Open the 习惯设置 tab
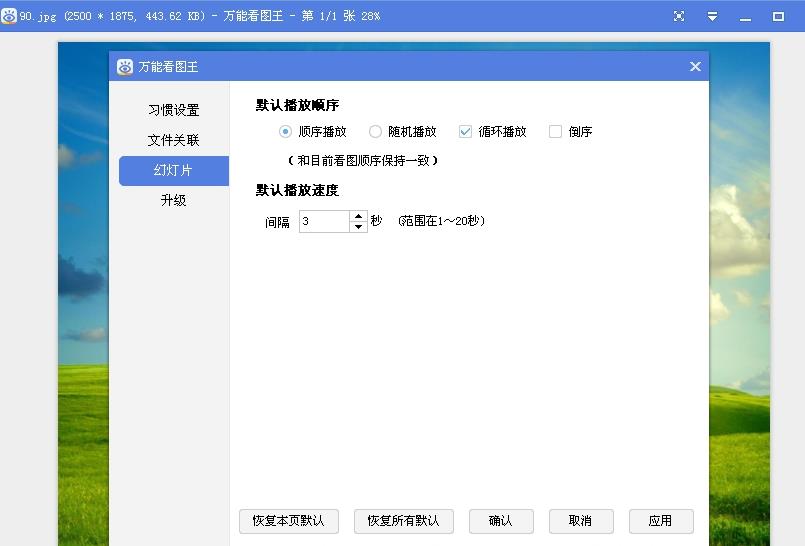The width and height of the screenshot is (805, 546). [x=173, y=110]
